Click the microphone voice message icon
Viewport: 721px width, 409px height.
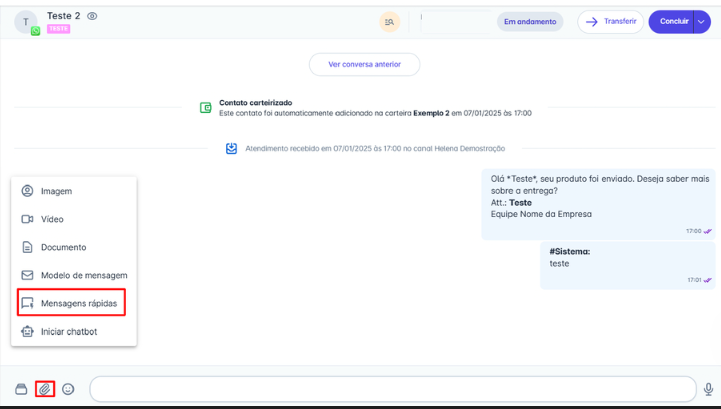click(x=708, y=389)
